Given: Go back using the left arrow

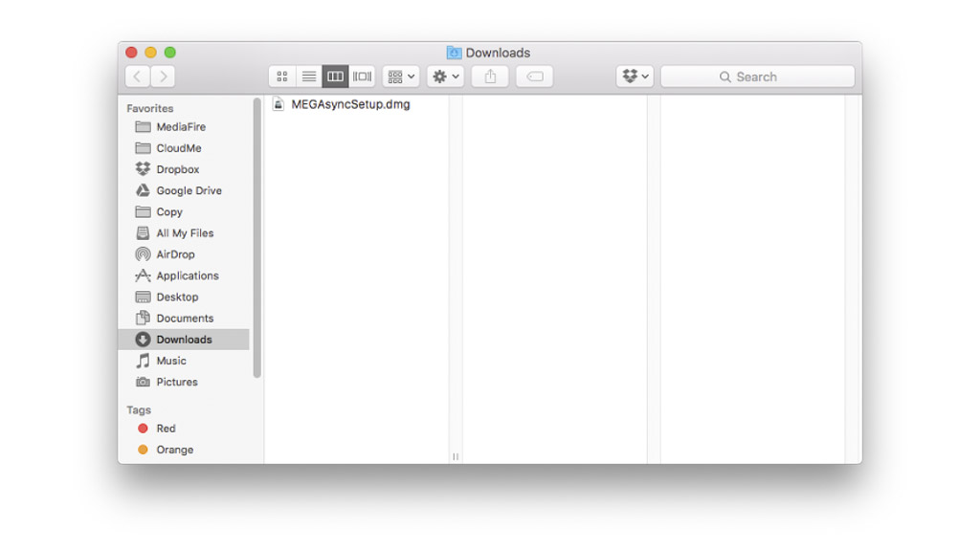Looking at the screenshot, I should [x=138, y=77].
